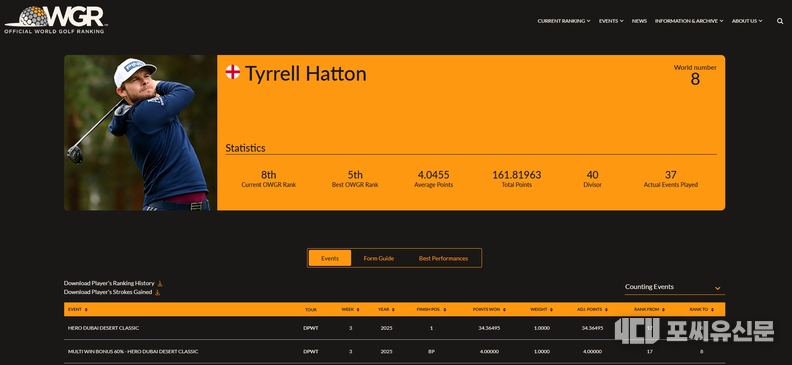Screen dimensions: 792x365
Task: Click Tyrrell Hatton's player photo
Action: coord(140,133)
